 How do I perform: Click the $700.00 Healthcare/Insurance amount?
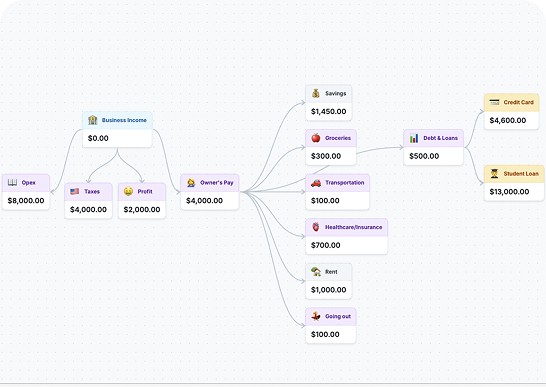point(326,245)
